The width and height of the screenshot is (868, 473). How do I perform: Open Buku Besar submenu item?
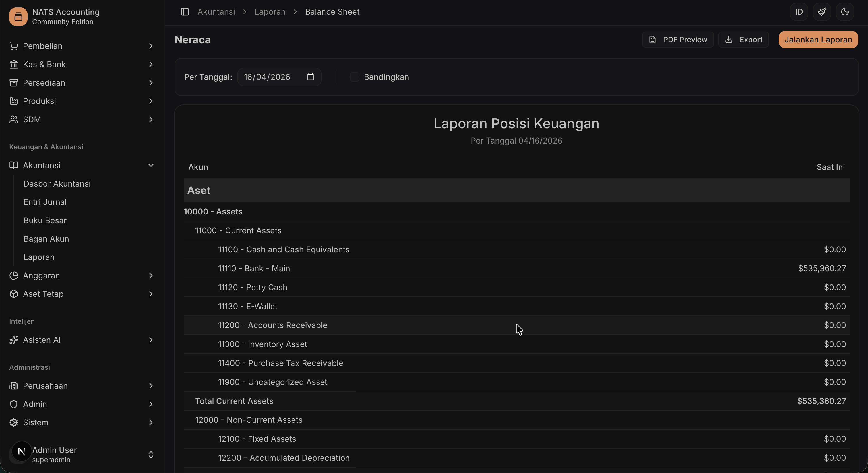click(45, 221)
